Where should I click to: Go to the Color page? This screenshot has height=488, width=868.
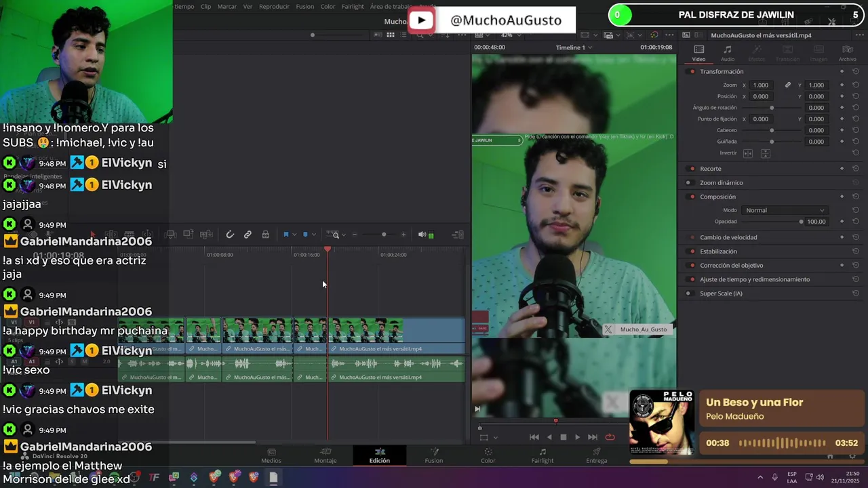[x=488, y=455]
